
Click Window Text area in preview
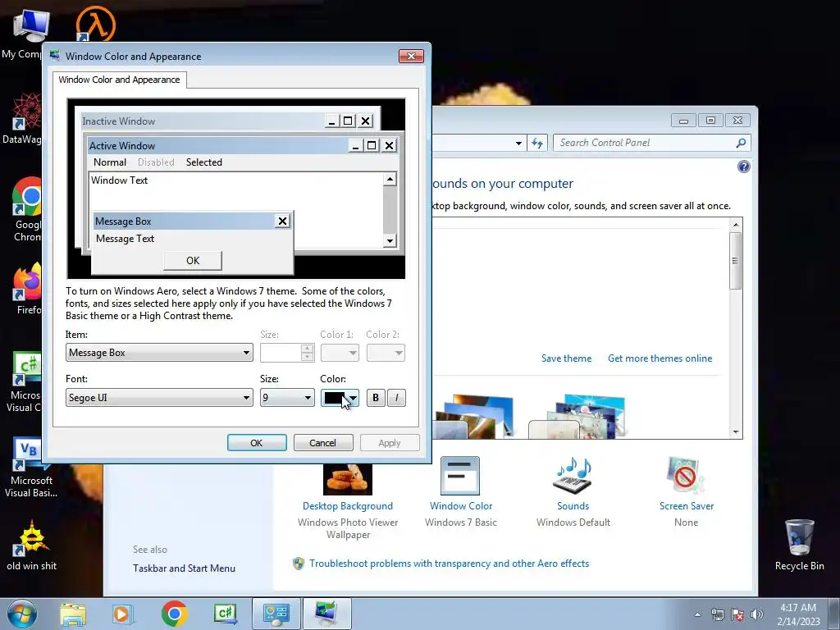[235, 191]
